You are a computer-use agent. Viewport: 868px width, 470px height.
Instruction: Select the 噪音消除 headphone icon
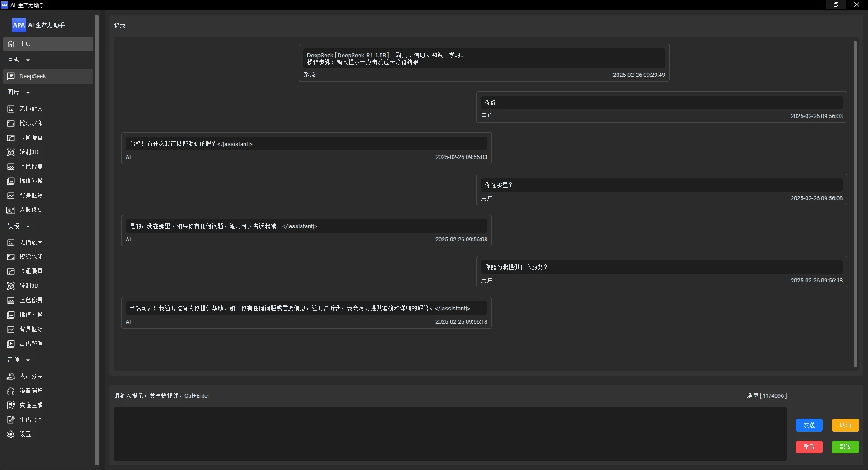11,391
